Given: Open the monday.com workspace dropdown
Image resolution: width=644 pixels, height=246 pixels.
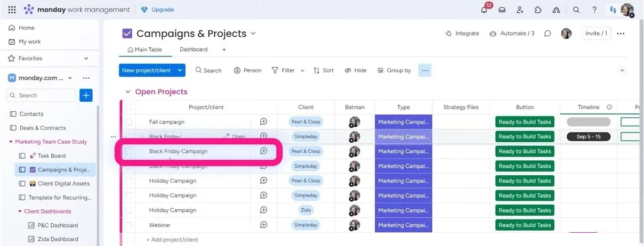Looking at the screenshot, I should tap(70, 78).
